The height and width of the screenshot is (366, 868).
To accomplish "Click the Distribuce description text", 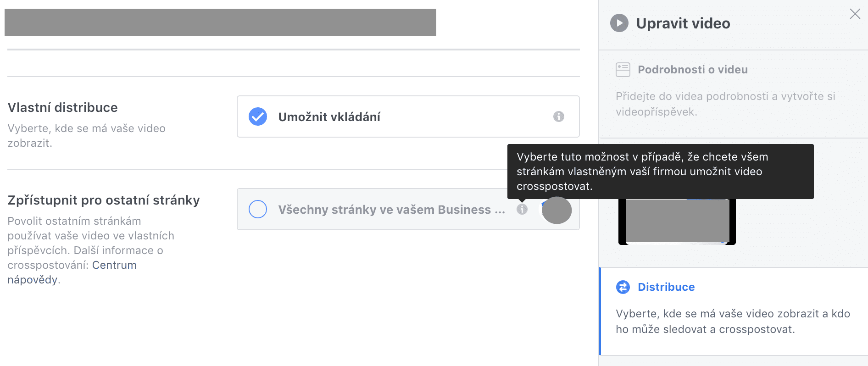I will coord(732,321).
